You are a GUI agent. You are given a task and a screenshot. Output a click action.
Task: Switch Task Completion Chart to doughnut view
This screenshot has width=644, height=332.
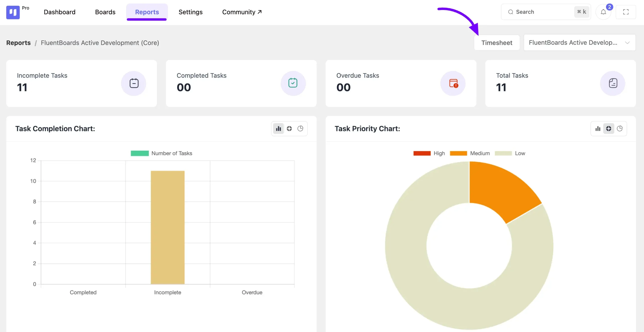point(289,129)
